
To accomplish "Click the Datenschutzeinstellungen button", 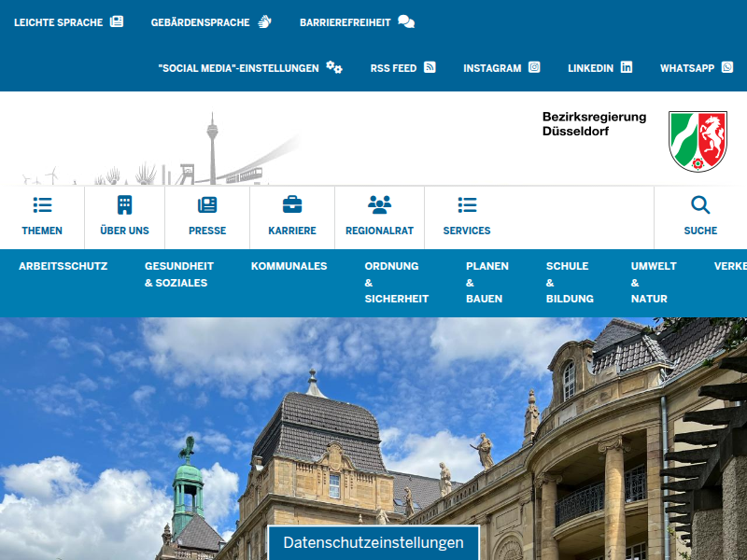I will point(373,542).
